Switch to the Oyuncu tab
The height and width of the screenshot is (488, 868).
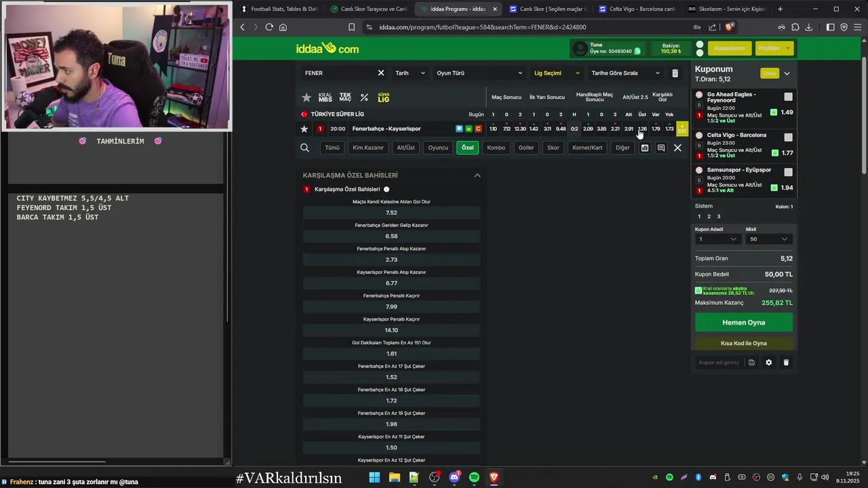point(438,148)
